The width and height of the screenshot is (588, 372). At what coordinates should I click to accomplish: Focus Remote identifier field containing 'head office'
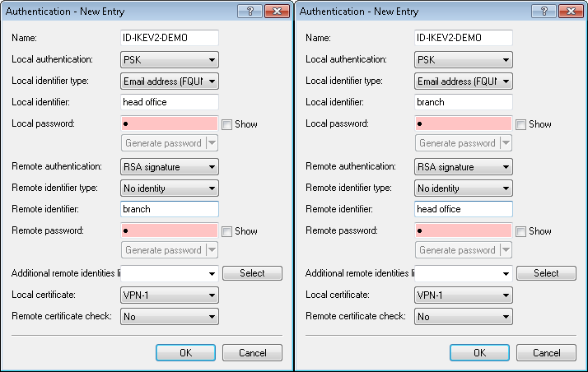coord(463,209)
